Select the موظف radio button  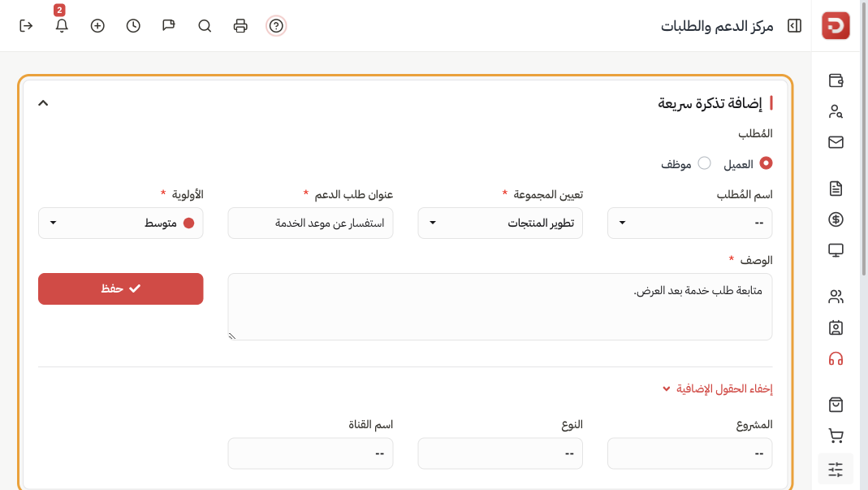click(704, 163)
